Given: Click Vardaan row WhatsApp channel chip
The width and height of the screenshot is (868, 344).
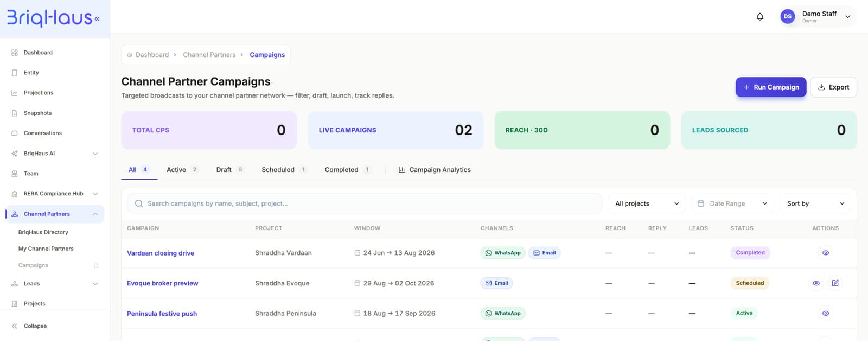Looking at the screenshot, I should coord(503,253).
